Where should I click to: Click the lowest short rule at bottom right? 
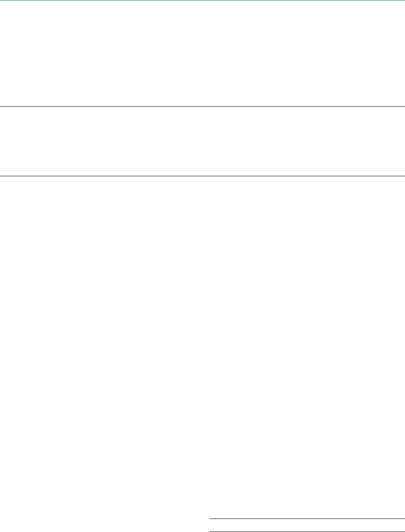point(307,532)
